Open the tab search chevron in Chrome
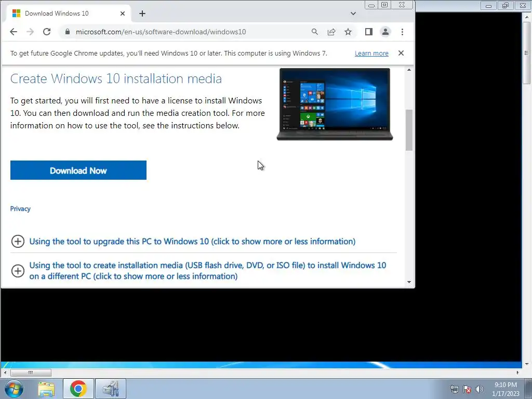The width and height of the screenshot is (532, 399). pos(353,14)
